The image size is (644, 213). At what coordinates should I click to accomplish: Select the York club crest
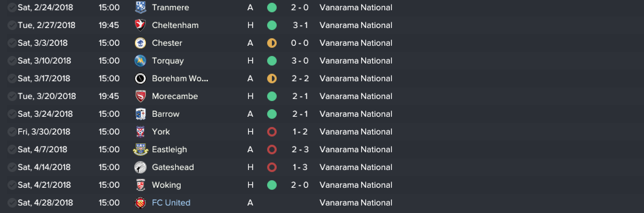pos(140,132)
